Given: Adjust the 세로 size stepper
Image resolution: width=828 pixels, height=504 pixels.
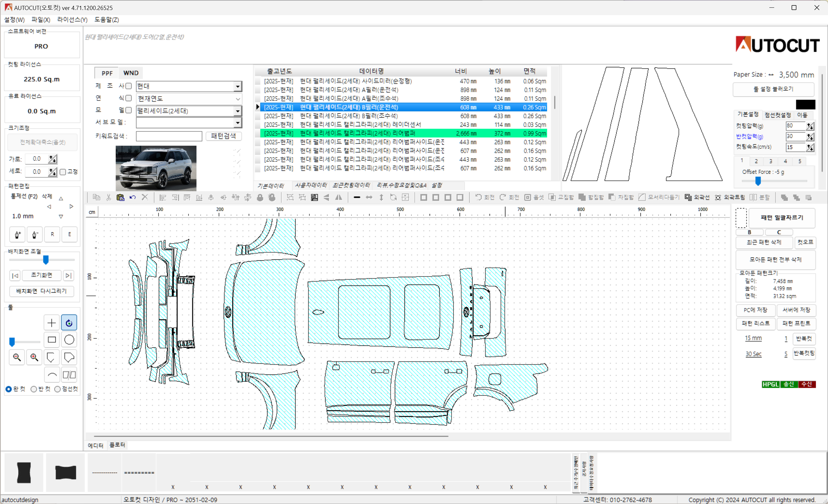Looking at the screenshot, I should click(x=53, y=172).
